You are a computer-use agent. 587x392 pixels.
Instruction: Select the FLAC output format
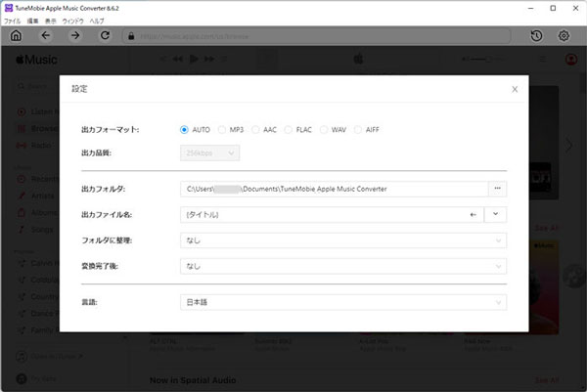289,130
